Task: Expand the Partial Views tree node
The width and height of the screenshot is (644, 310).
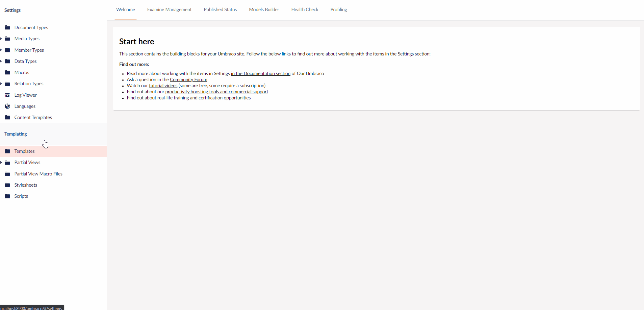Action: point(1,162)
